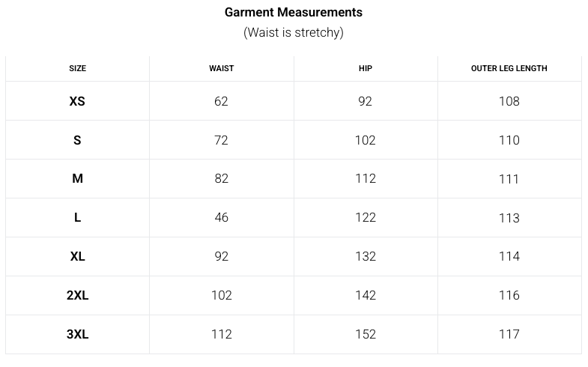
Task: Click the SIZE column header
Action: click(77, 68)
